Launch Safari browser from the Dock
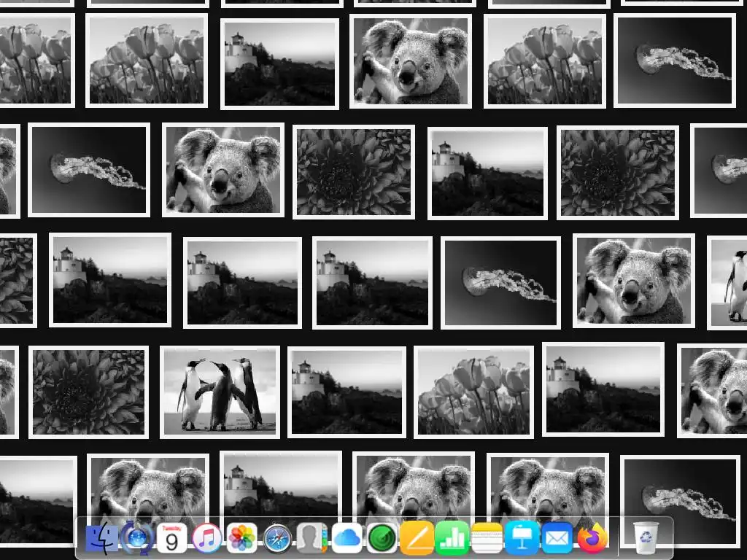This screenshot has height=560, width=747. click(x=276, y=538)
